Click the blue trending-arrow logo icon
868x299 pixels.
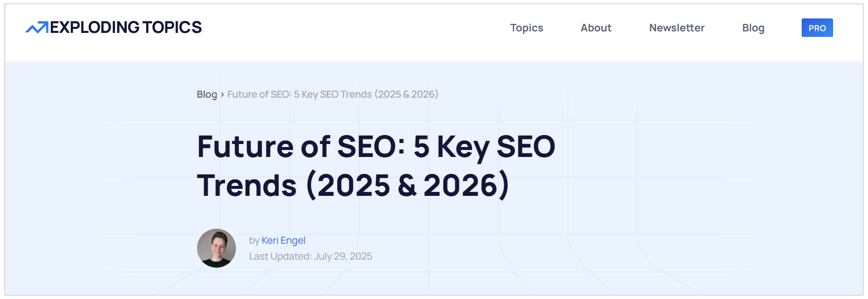36,27
